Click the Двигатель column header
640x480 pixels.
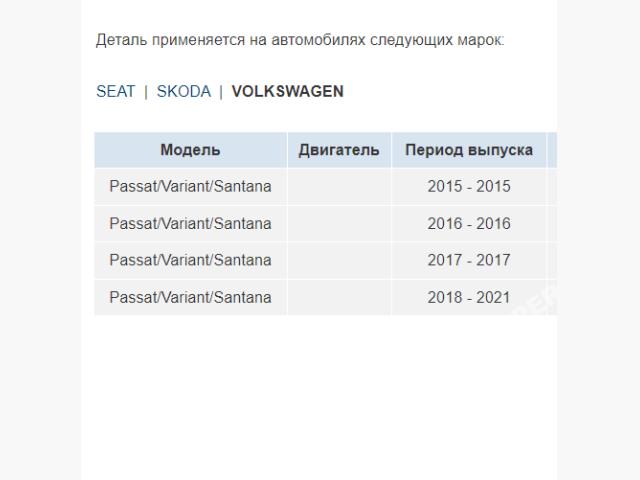click(339, 150)
